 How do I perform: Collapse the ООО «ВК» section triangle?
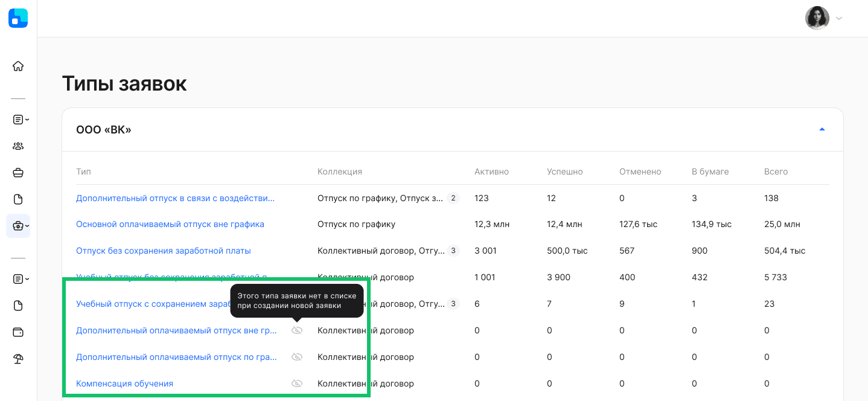(x=822, y=129)
